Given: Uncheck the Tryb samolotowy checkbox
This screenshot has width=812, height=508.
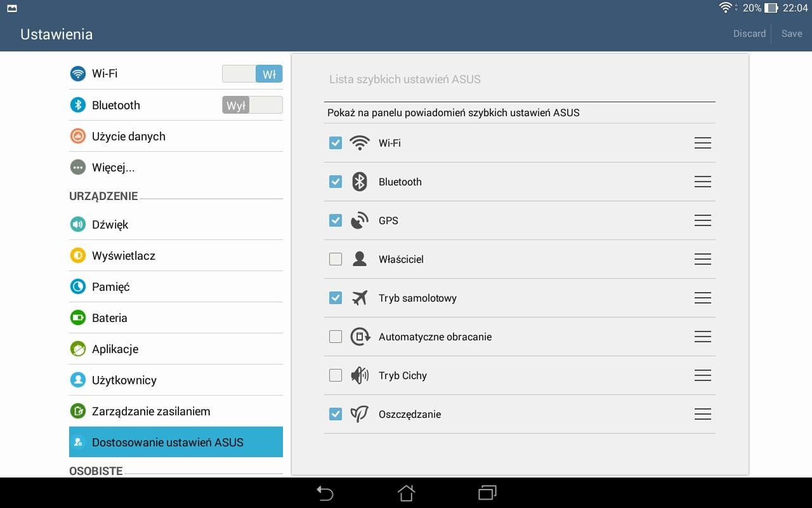Looking at the screenshot, I should 336,298.
